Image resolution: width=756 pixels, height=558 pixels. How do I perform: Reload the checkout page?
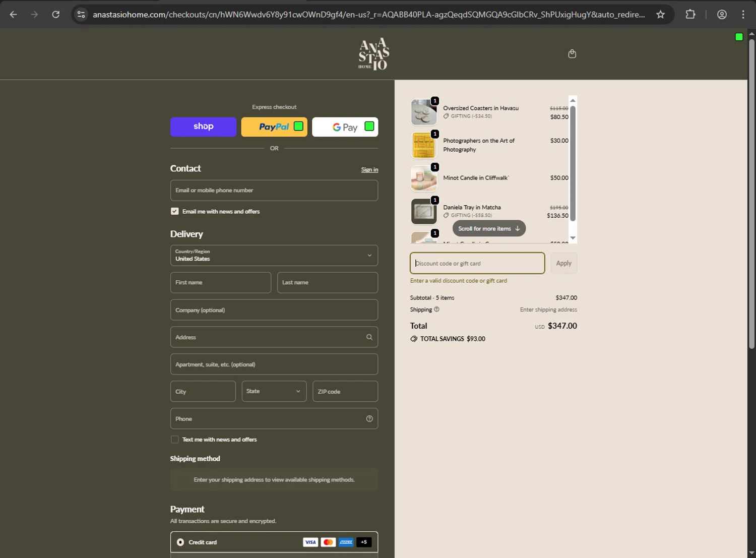click(x=56, y=15)
